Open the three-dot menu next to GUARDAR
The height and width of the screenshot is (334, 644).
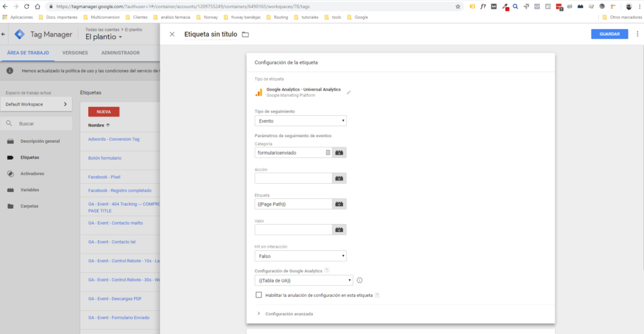638,34
